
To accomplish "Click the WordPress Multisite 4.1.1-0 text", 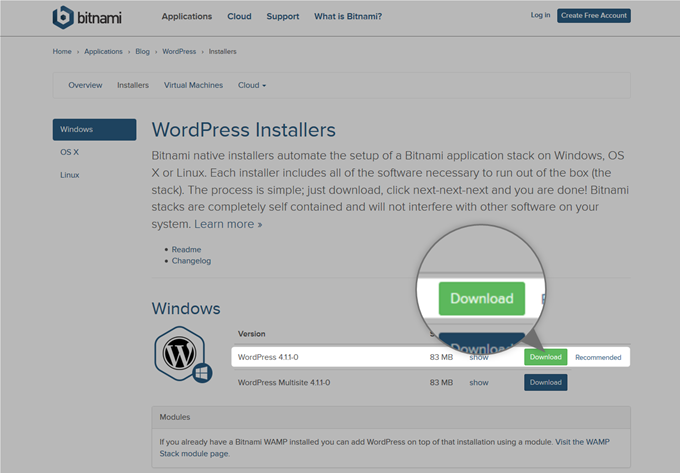I will coord(284,382).
